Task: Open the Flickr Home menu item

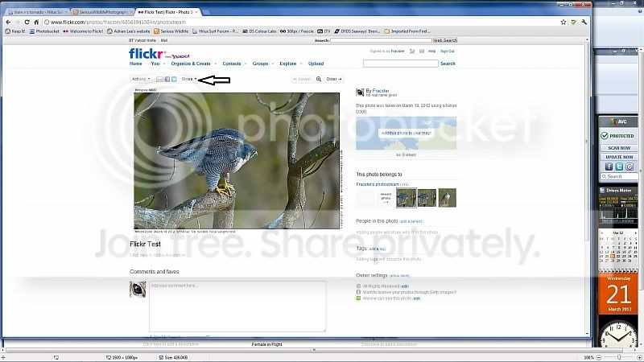Action: coord(136,64)
